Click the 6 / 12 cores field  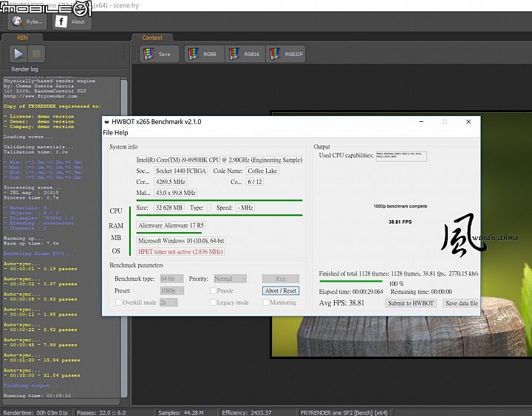click(x=255, y=182)
